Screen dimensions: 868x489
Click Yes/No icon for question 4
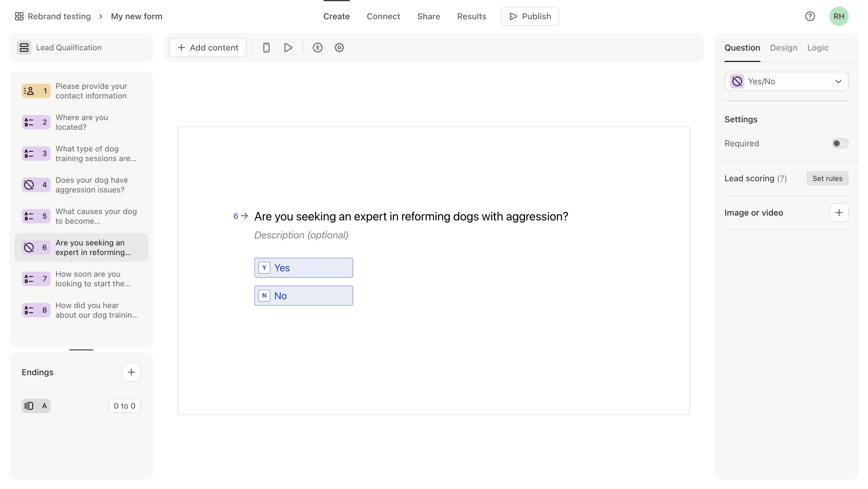[x=29, y=185]
